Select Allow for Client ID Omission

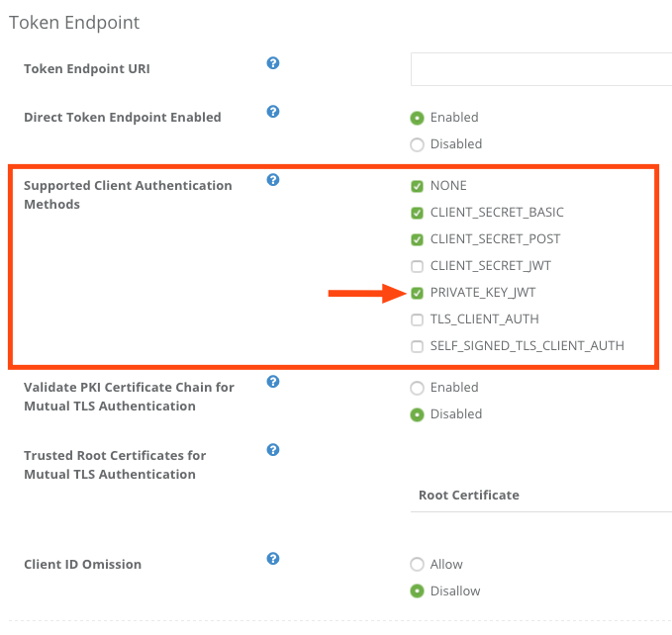(417, 565)
